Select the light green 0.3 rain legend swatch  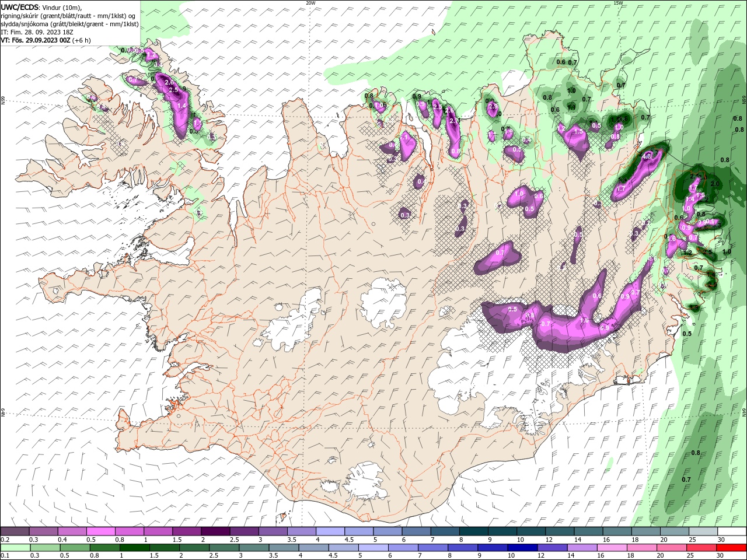(x=45, y=548)
